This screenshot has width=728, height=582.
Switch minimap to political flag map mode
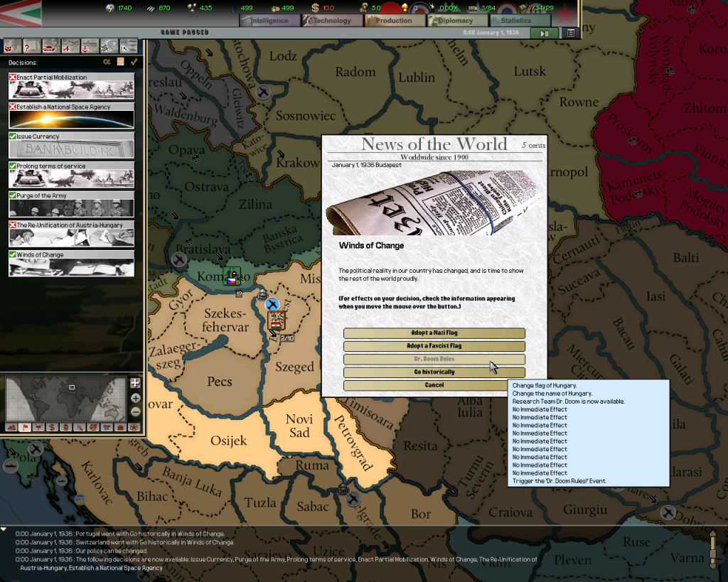click(25, 427)
